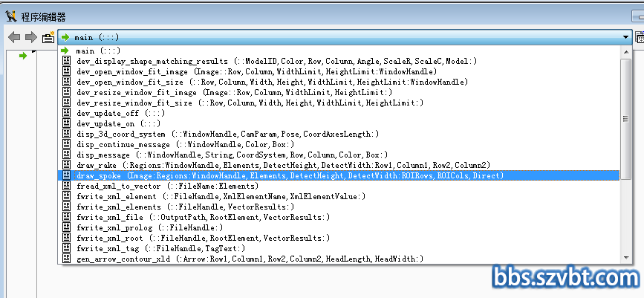Open the new procedure clipboard icon

48,37
